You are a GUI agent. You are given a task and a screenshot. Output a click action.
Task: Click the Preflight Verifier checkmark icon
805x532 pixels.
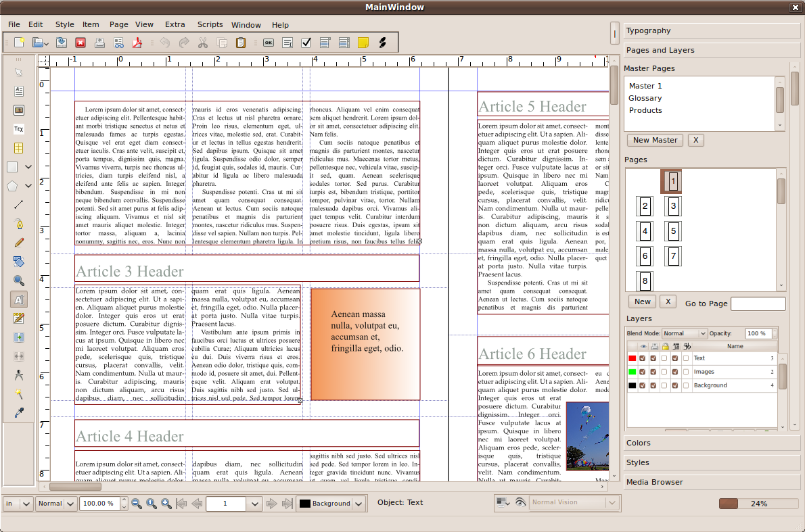pyautogui.click(x=306, y=43)
